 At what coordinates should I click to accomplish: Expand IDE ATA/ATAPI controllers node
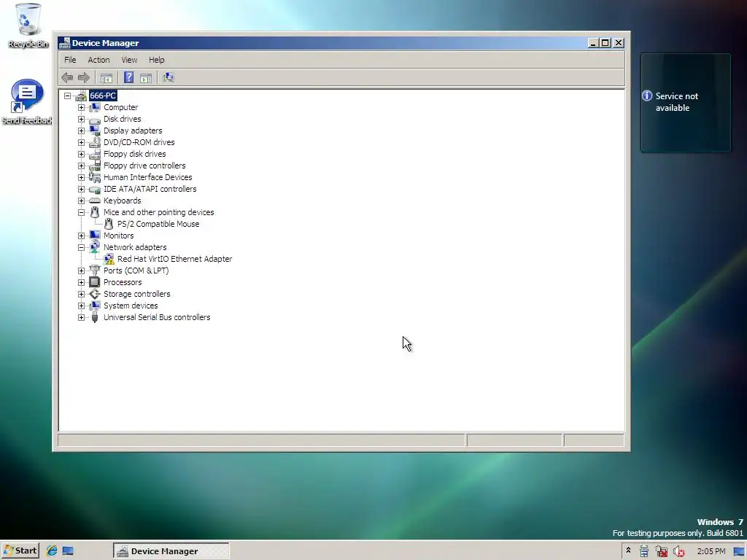coord(81,189)
